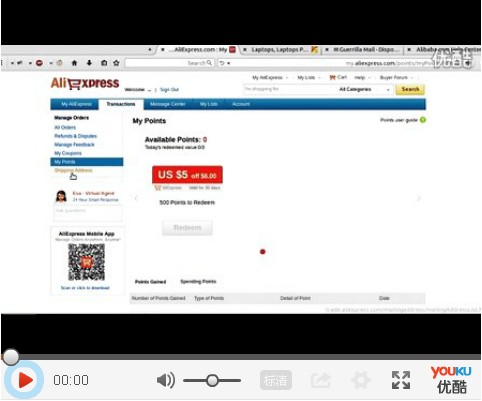Enter fullscreen using the expand arrows icon
The height and width of the screenshot is (401, 482).
point(401,380)
